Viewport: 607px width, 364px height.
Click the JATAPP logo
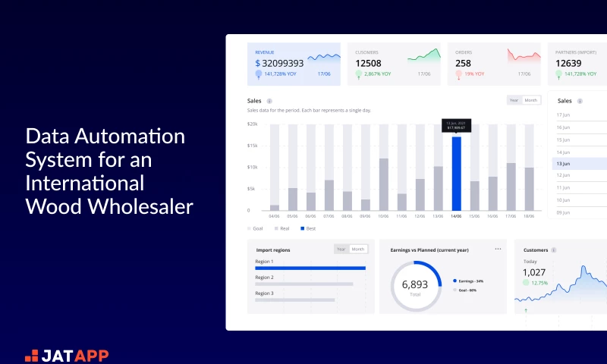pos(67,356)
